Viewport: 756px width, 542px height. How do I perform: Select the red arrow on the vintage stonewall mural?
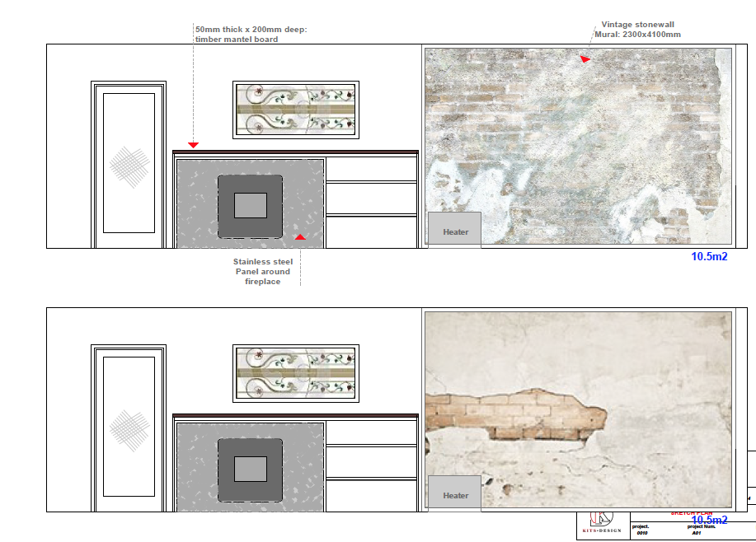coord(585,58)
